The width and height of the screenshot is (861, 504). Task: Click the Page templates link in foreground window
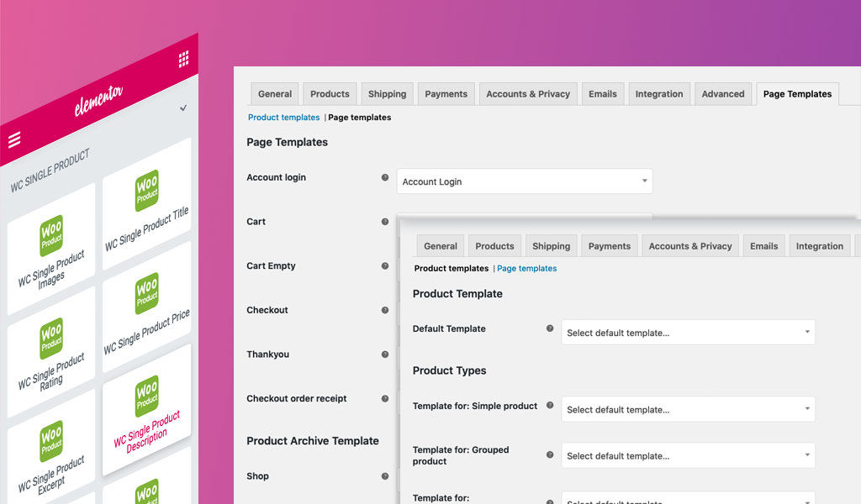[x=527, y=268]
